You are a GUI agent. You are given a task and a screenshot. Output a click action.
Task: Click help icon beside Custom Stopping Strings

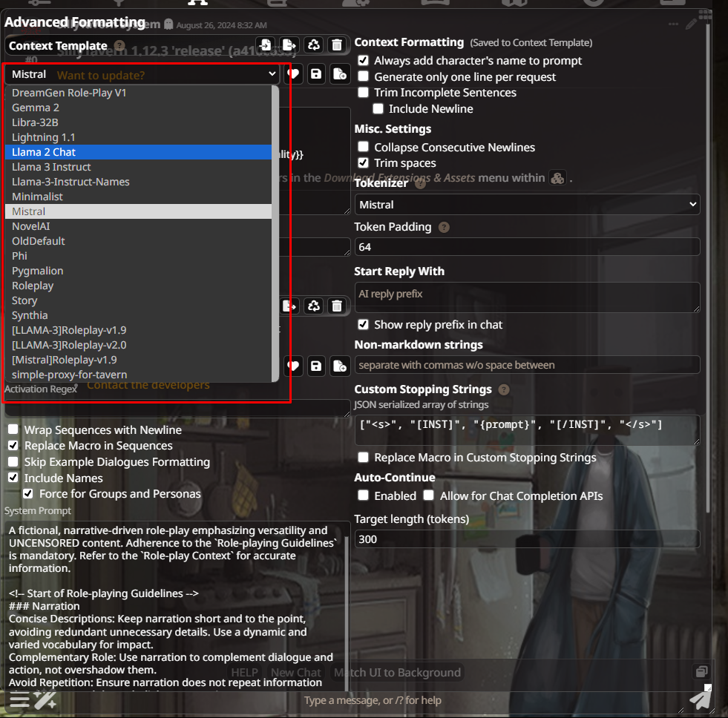pyautogui.click(x=504, y=389)
